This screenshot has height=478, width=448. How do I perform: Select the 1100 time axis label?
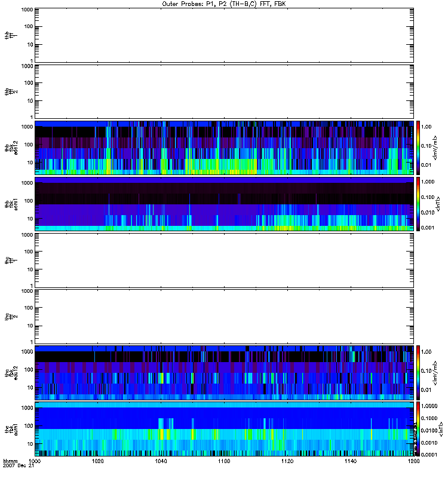224,462
